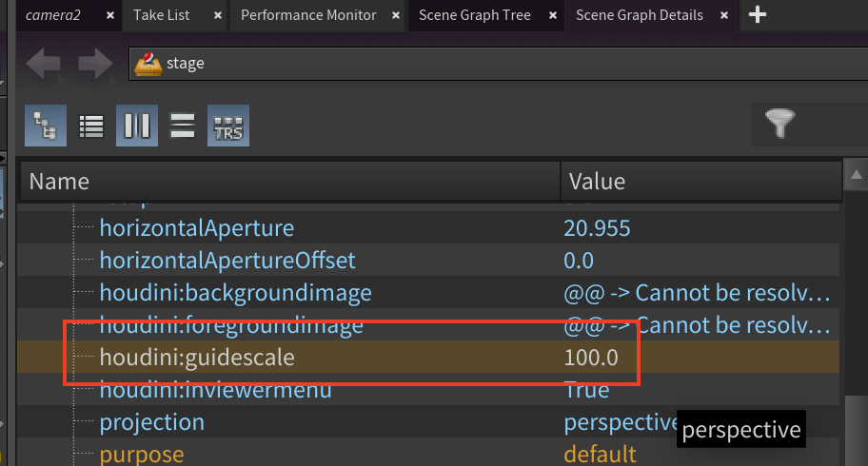Toggle the vertical columns layout icon
The width and height of the screenshot is (868, 466).
coord(137,126)
